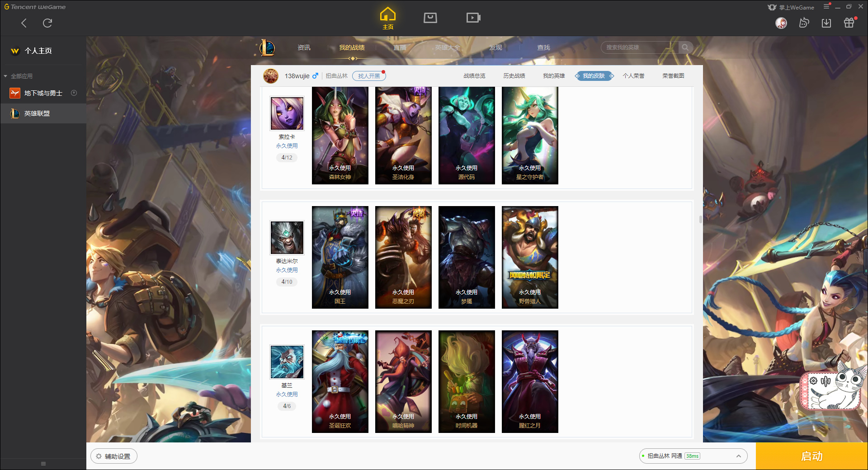Open the hamburger menu icon in the title bar

tap(826, 6)
